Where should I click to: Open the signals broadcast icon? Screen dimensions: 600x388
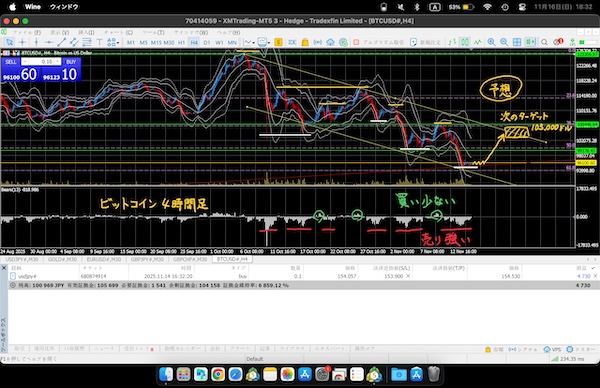click(318, 42)
